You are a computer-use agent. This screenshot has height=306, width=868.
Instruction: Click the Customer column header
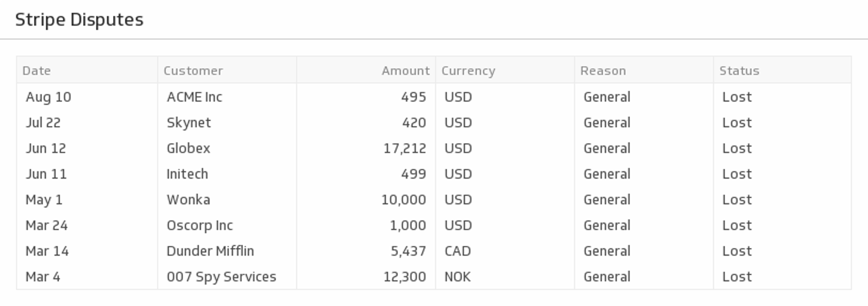(x=193, y=71)
